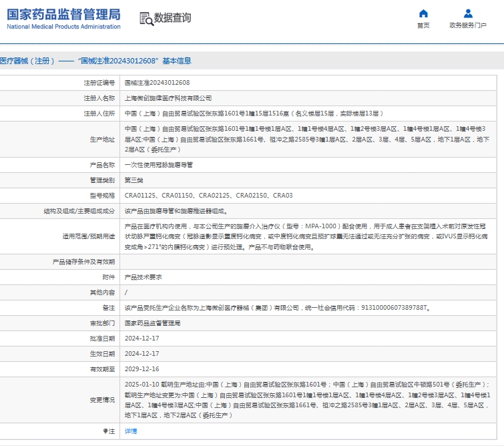Select the 批准日期 value 2024-12-17
This screenshot has width=504, height=446.
click(x=142, y=339)
